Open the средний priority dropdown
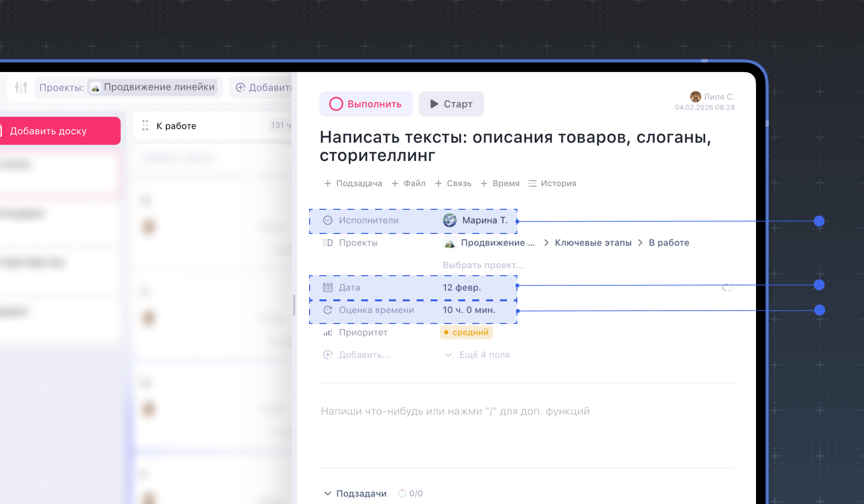 click(466, 333)
